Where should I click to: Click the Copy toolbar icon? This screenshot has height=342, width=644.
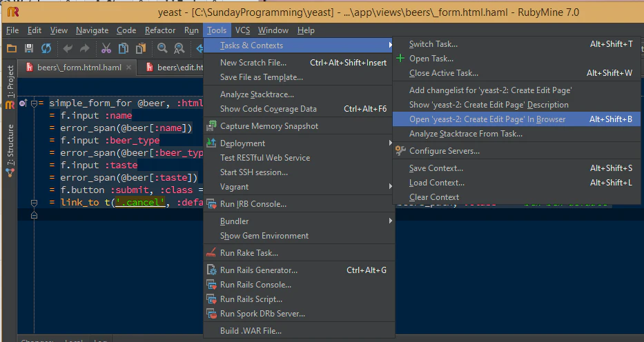click(124, 48)
